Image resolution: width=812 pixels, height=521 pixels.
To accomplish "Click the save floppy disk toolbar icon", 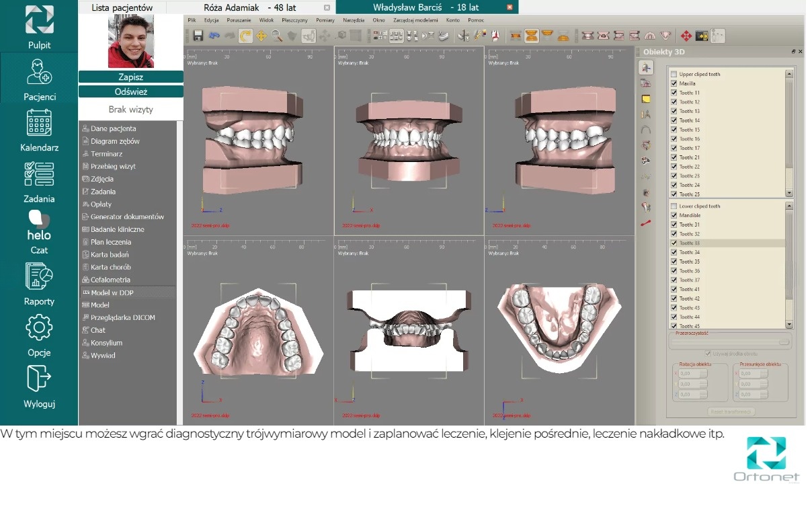I will [198, 36].
